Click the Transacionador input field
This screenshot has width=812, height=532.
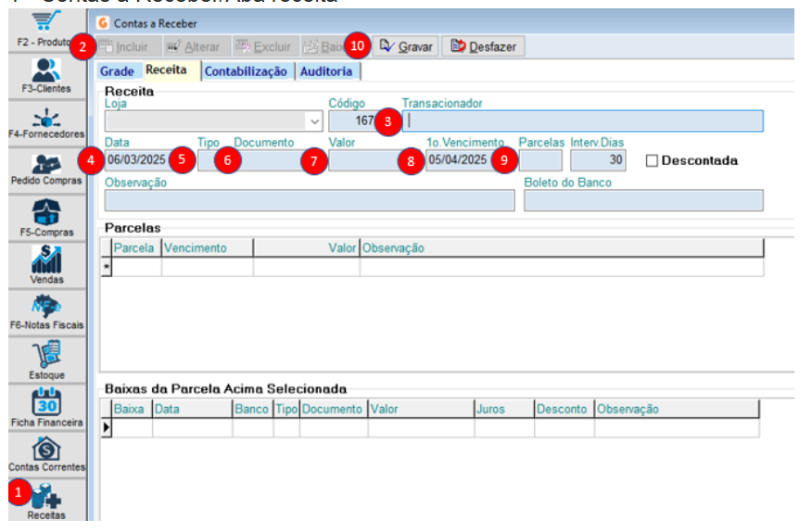(x=583, y=120)
